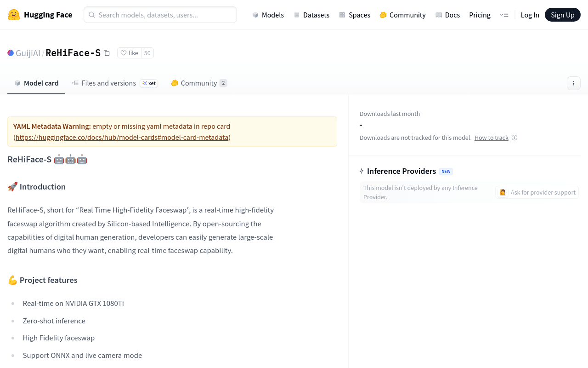
Task: Focus the search models input field
Action: [x=160, y=15]
